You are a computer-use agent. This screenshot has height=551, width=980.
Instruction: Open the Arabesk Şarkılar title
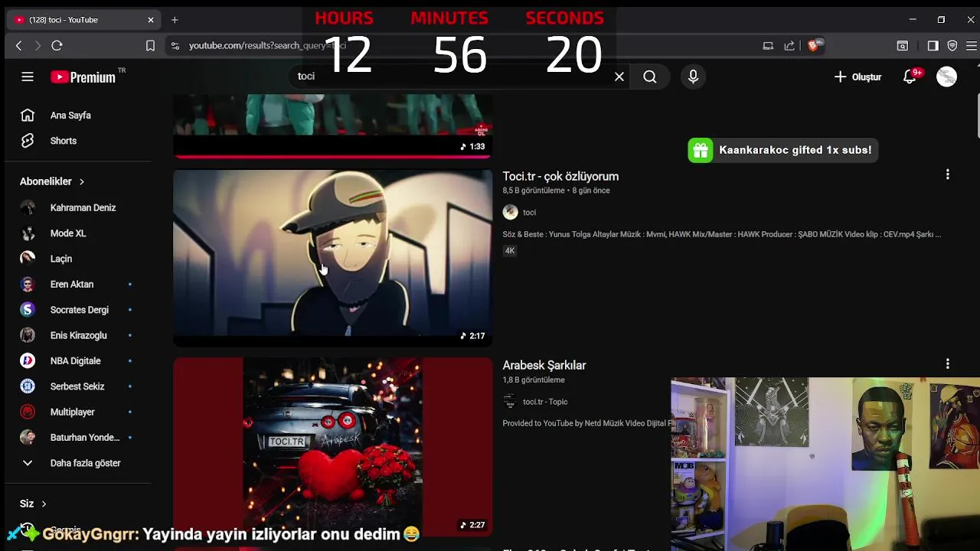[x=544, y=365]
